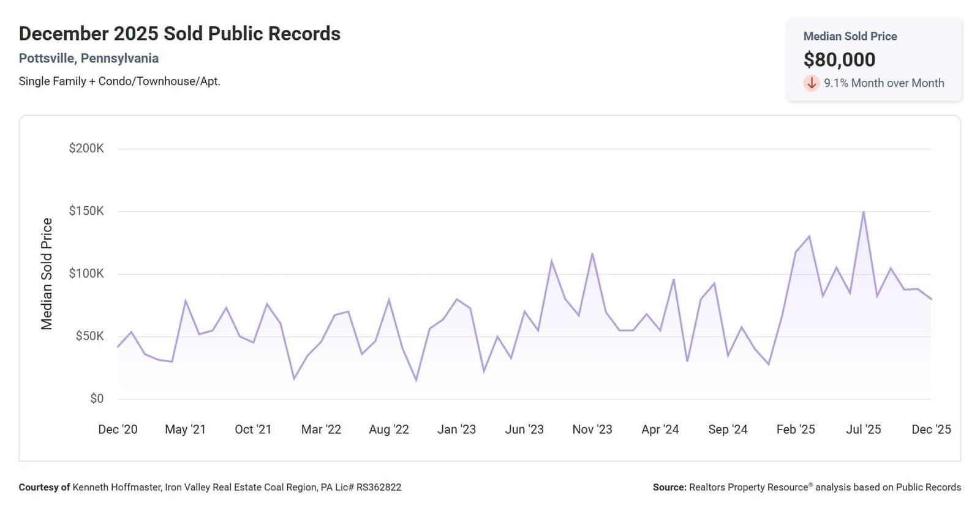Click the Nov '23 x-axis label
Viewport: 980px width, 514px height.
tap(592, 430)
